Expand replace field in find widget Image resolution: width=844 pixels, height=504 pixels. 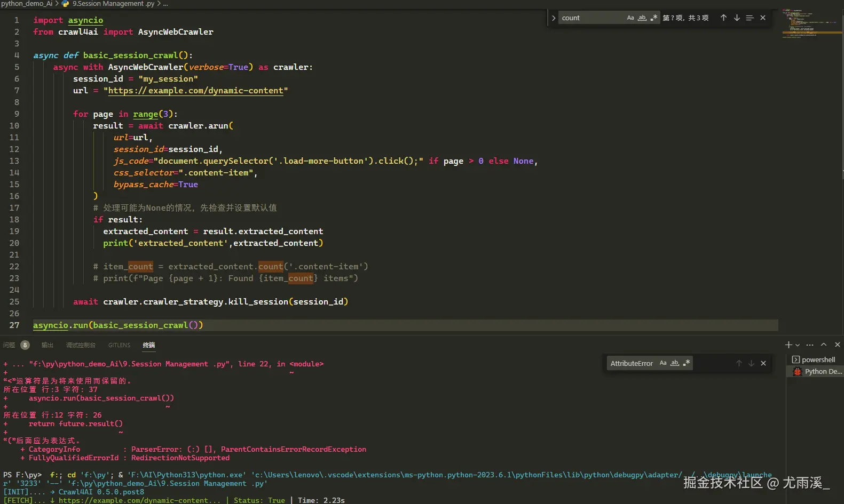(554, 18)
